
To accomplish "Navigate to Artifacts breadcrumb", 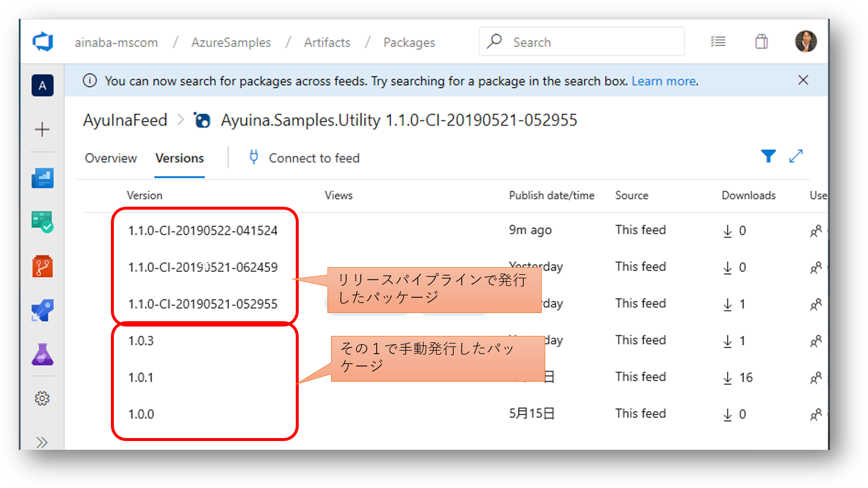I will tap(327, 42).
